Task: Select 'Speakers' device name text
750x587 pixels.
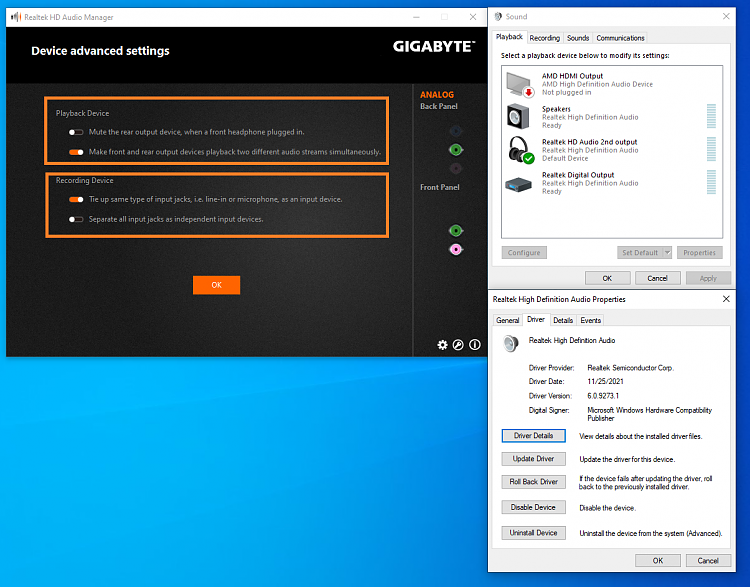Action: (x=556, y=109)
